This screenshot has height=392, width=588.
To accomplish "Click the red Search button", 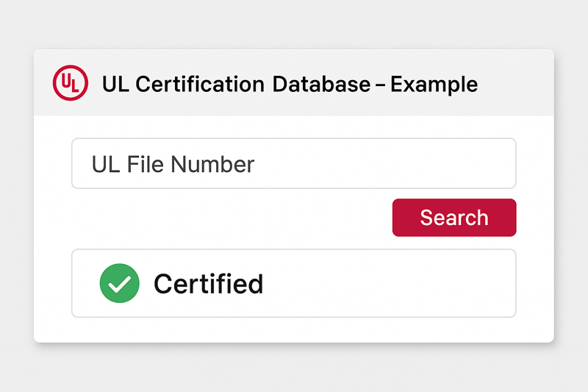I will (x=454, y=218).
